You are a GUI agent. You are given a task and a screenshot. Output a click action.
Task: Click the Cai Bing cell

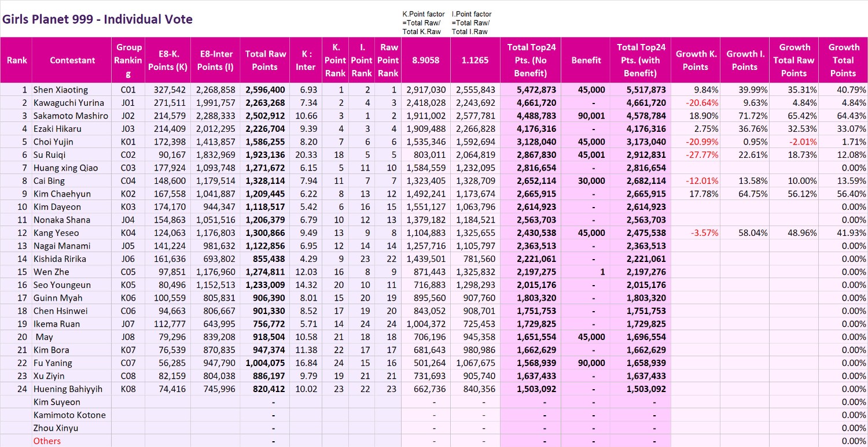[72, 181]
